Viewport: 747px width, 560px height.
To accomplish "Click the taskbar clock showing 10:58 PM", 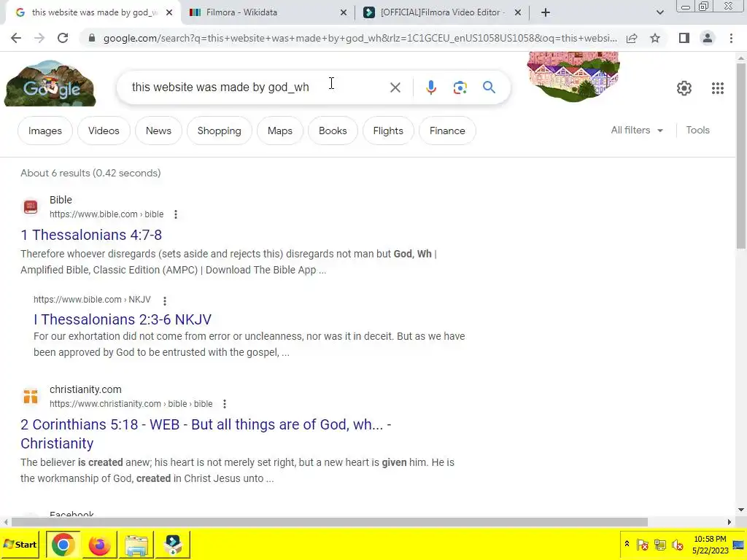I will point(710,545).
